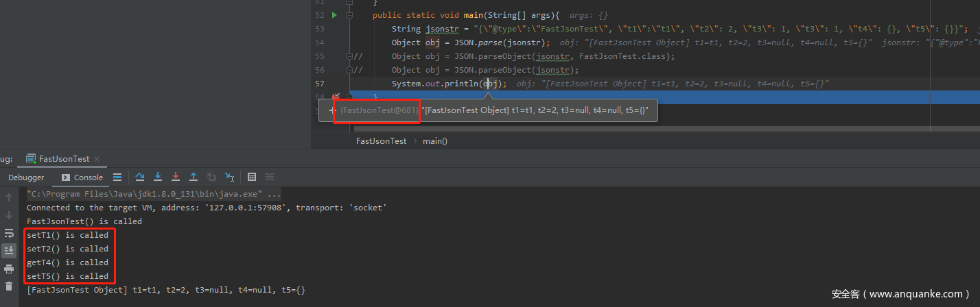Click the Step Out debug icon

(x=194, y=177)
